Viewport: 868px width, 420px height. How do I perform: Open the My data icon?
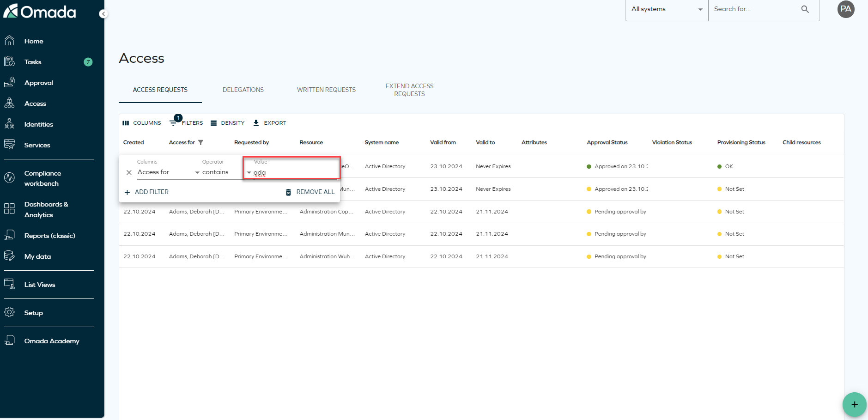pyautogui.click(x=9, y=256)
